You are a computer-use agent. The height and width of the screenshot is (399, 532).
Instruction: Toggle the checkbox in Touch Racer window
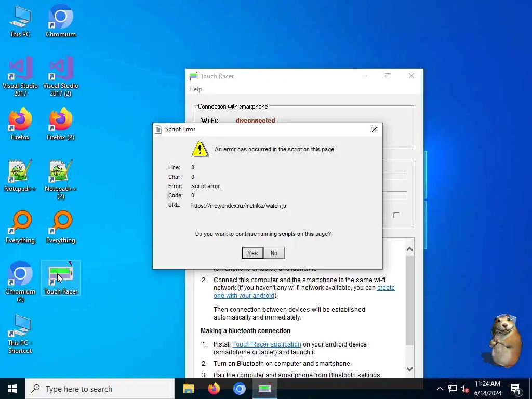click(x=396, y=215)
